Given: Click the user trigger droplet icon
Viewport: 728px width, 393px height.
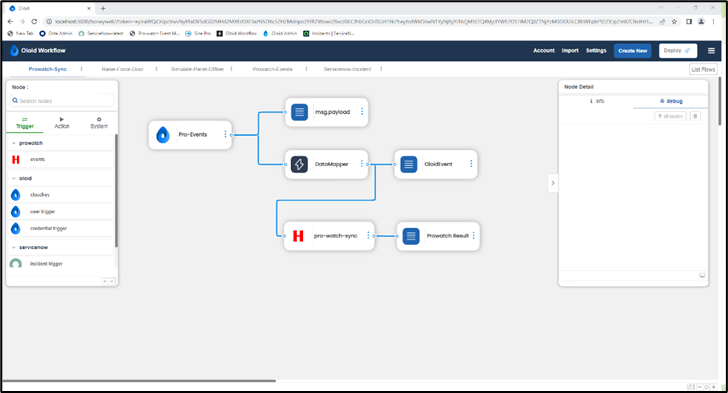Looking at the screenshot, I should [x=16, y=211].
